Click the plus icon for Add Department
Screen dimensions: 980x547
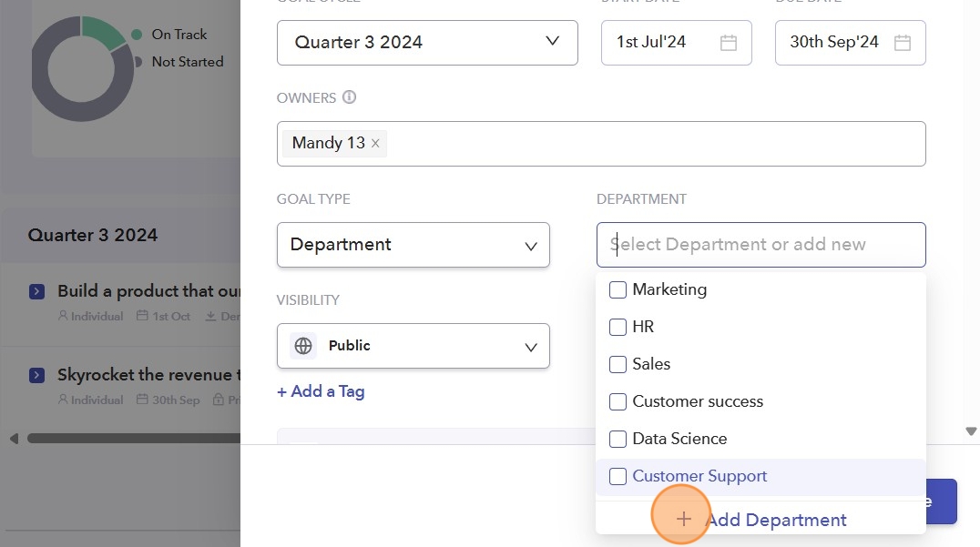(x=683, y=520)
